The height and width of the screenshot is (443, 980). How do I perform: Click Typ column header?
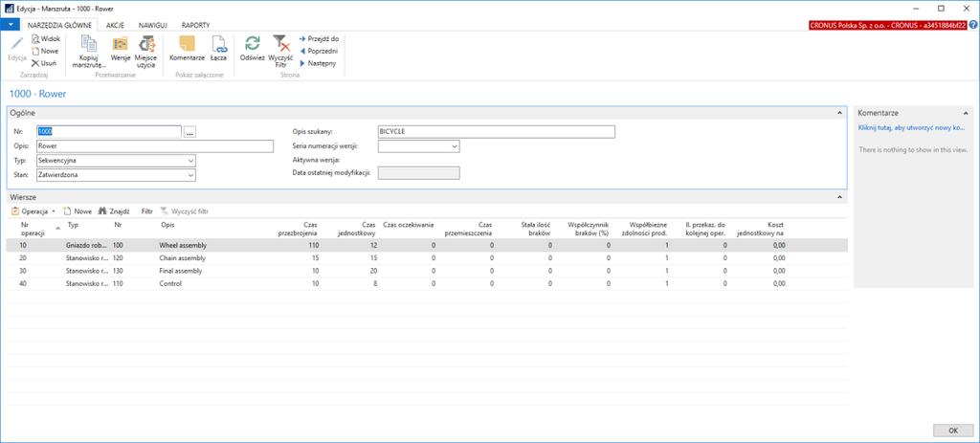point(73,224)
